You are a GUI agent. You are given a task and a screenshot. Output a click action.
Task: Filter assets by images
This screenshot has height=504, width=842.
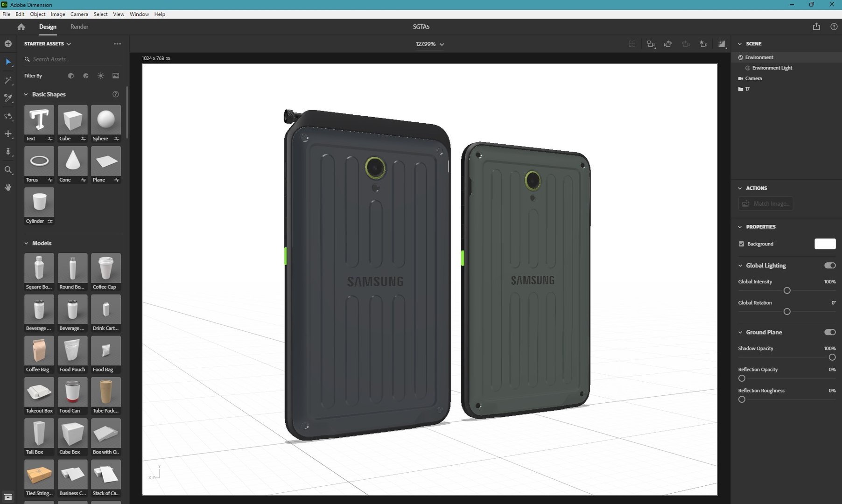(x=116, y=76)
